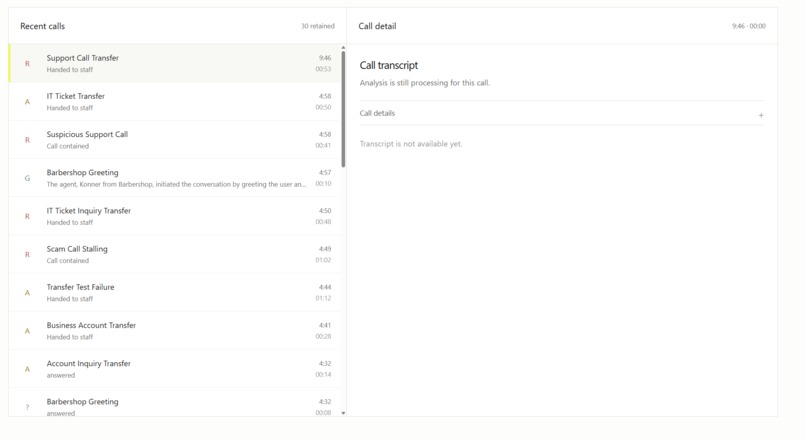Click the calls list scrollbar thumb
This screenshot has width=806, height=439.
(343, 108)
